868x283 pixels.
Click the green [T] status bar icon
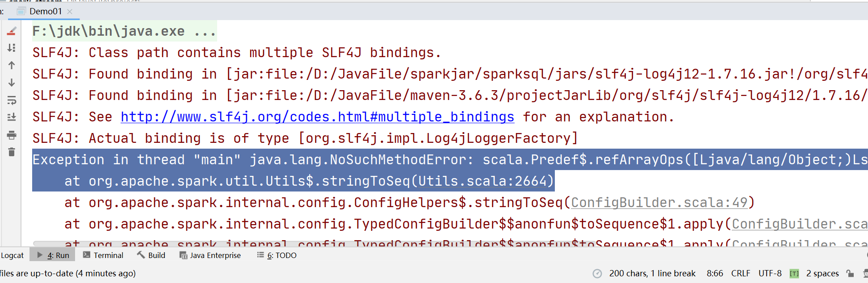click(794, 274)
